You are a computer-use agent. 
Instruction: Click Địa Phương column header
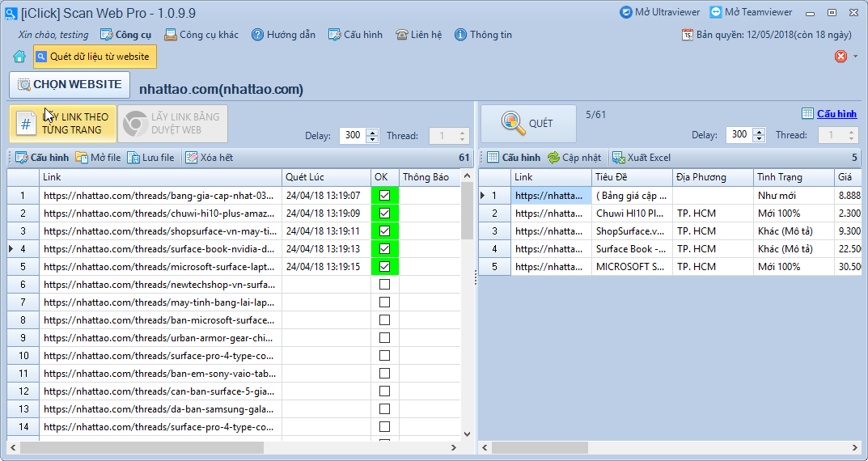[x=713, y=177]
